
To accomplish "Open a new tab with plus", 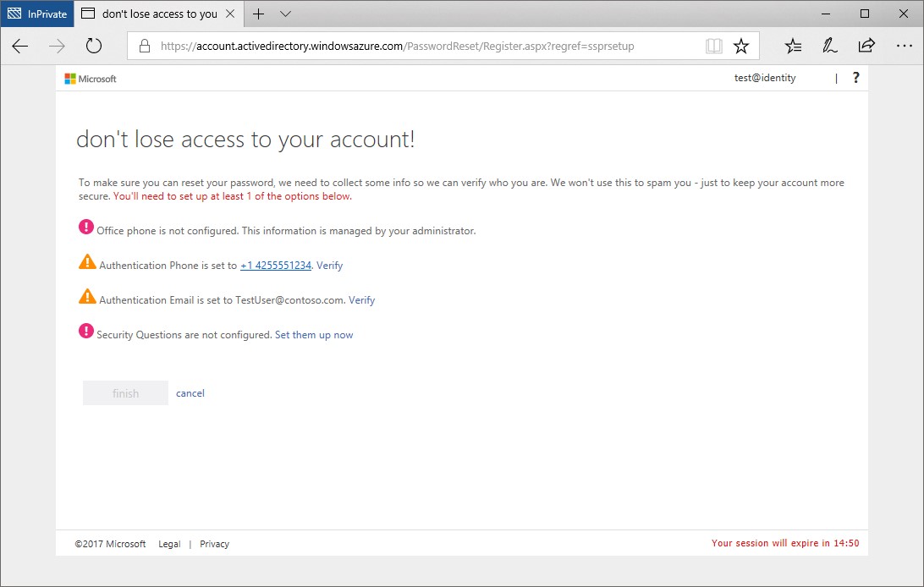I will click(258, 14).
